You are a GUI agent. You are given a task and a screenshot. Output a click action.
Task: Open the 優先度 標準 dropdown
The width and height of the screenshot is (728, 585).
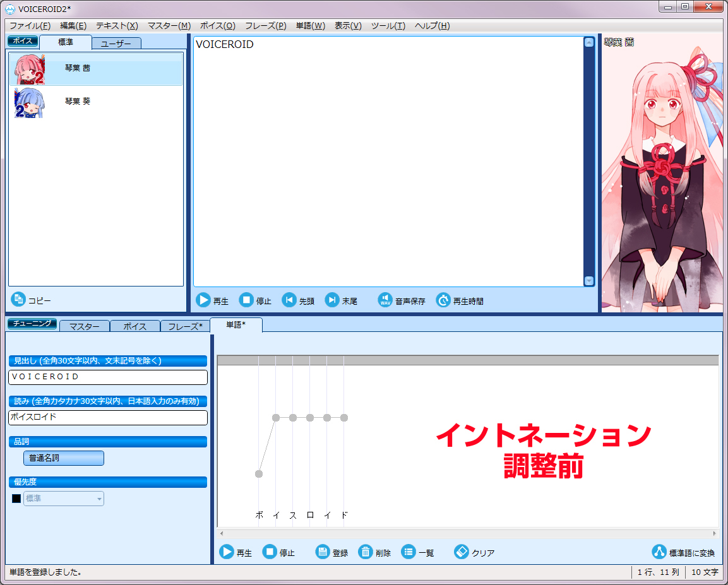pos(64,499)
